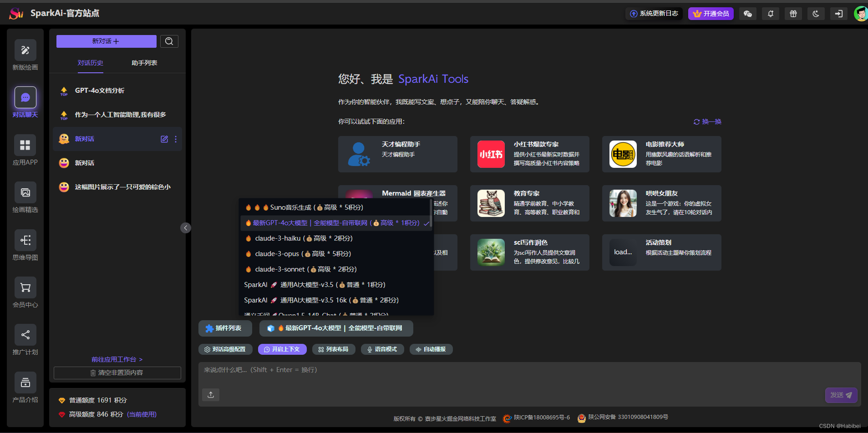Open conversation 作为一个人工智能助理
The image size is (868, 433).
(x=117, y=115)
